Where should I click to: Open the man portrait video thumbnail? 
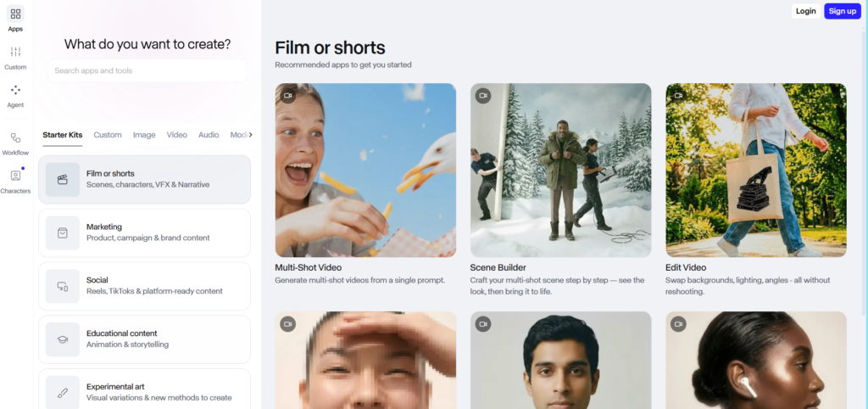[561, 361]
